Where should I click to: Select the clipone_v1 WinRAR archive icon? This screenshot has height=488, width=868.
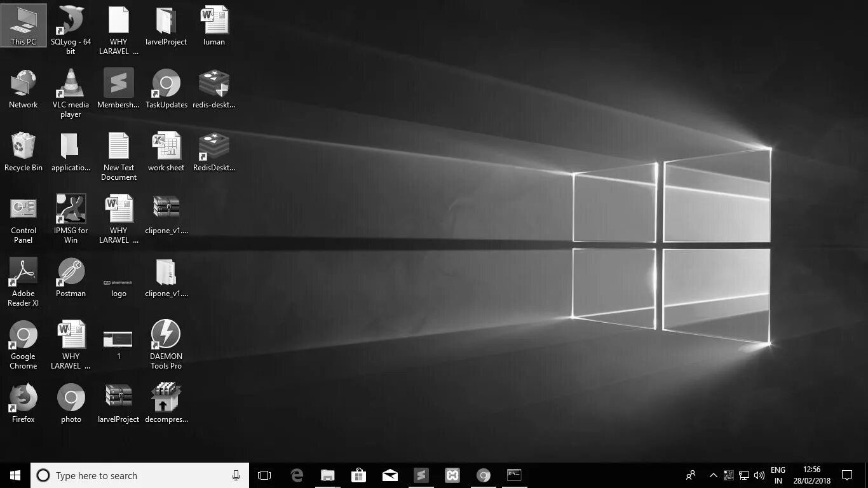tap(166, 214)
